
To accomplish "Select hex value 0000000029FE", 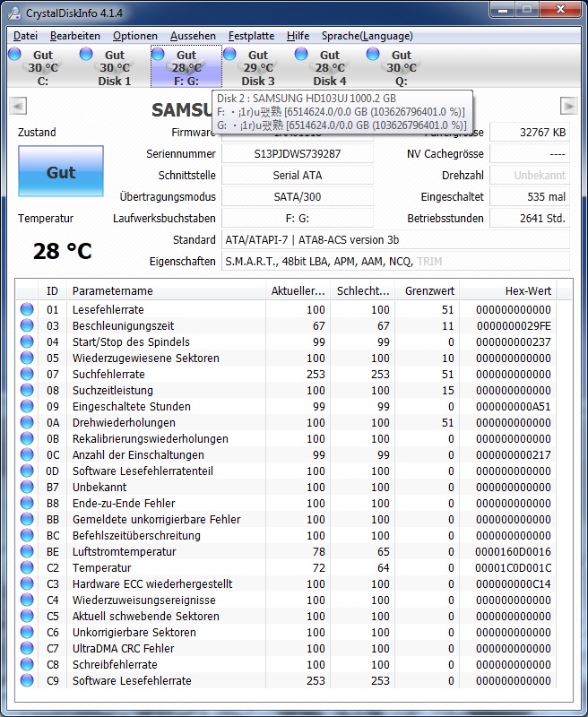I will [514, 325].
